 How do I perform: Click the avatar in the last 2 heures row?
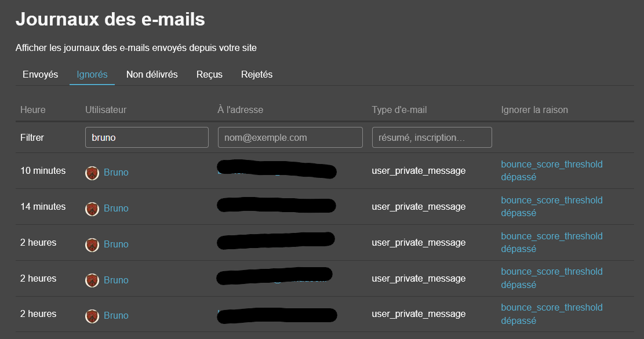(92, 316)
